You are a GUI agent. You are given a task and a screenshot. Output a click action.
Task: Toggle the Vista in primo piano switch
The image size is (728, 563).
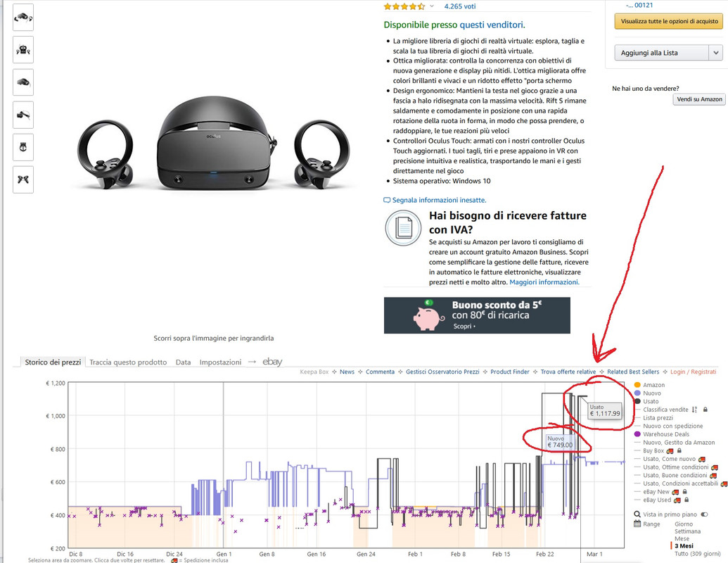pos(704,514)
